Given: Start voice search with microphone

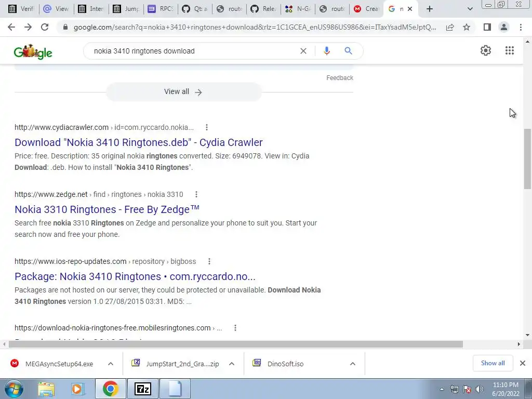Looking at the screenshot, I should pos(327,51).
